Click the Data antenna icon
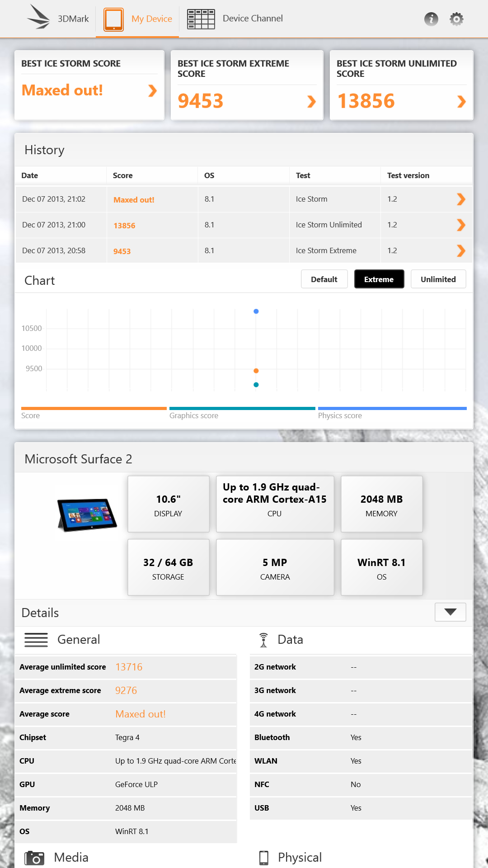Viewport: 488px width, 868px height. pyautogui.click(x=263, y=640)
